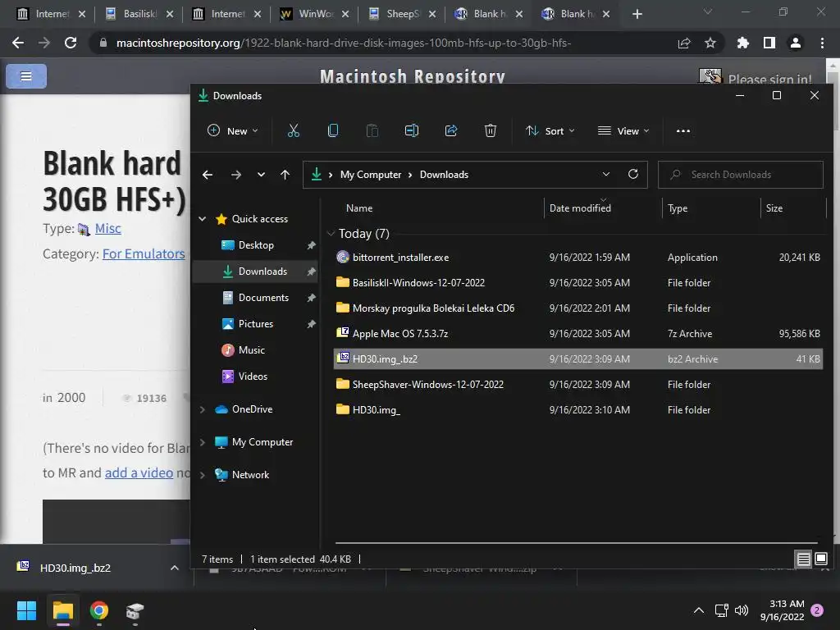Click My Computer in the breadcrumb path
Viewport: 840px width, 630px height.
click(x=371, y=175)
